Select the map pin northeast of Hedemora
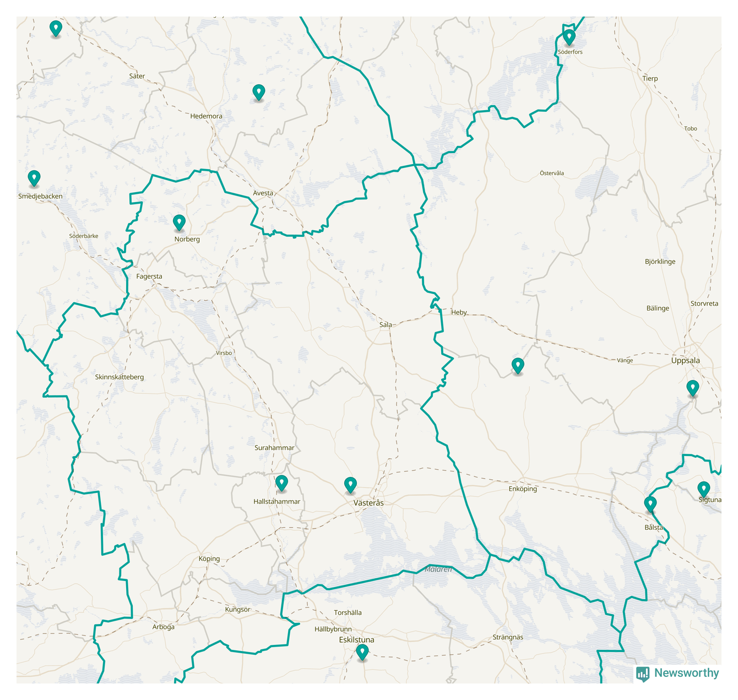Screen dimensions: 738x700 point(259,93)
